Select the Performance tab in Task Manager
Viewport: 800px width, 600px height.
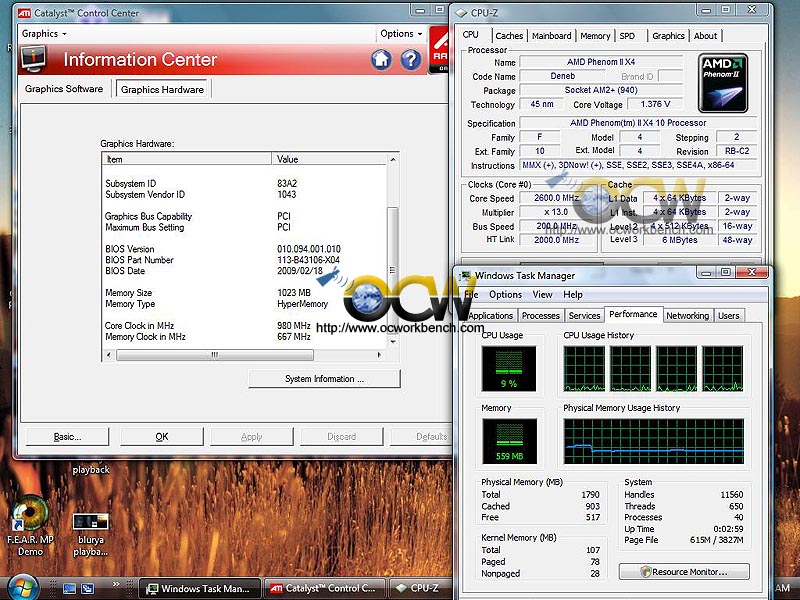point(633,314)
